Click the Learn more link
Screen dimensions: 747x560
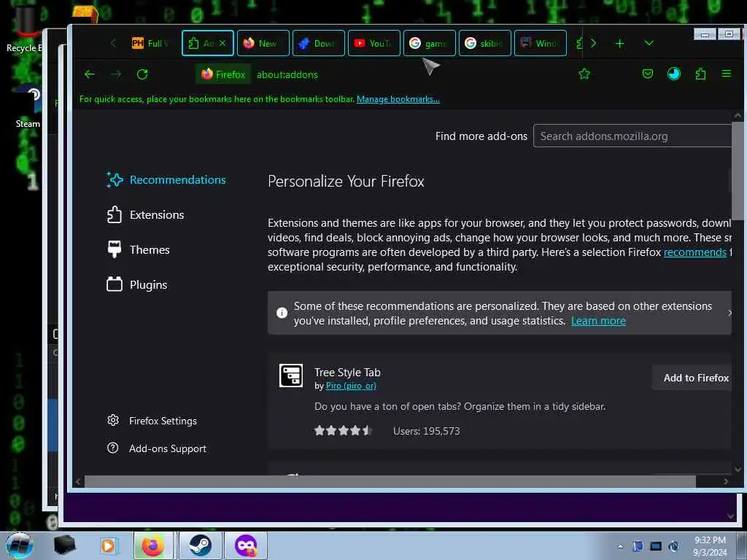pos(598,321)
